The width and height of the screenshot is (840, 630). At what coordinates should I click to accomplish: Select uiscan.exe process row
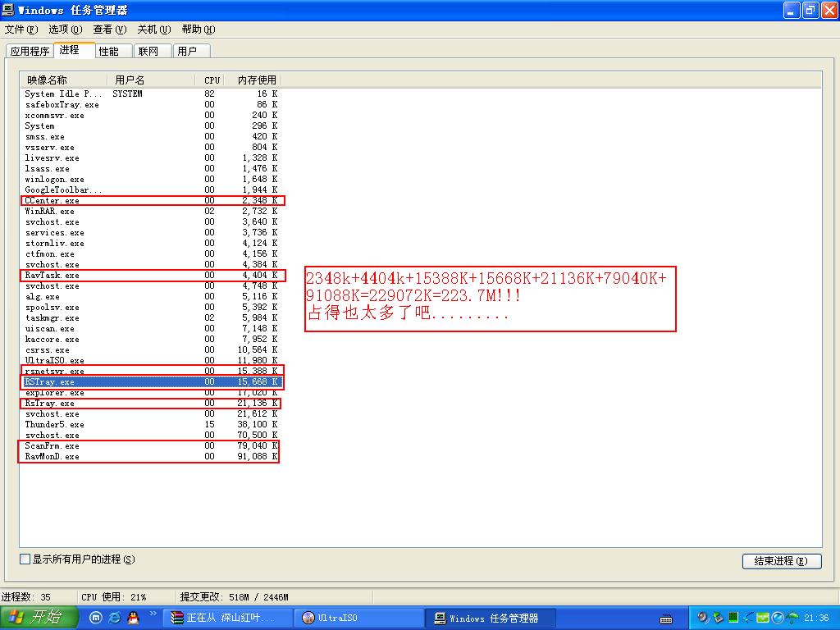click(151, 328)
